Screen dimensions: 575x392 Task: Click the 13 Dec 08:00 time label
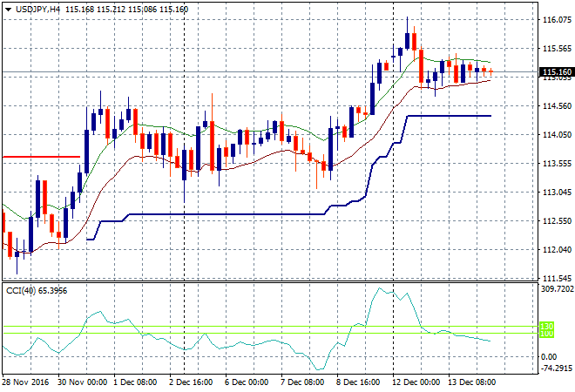(x=472, y=382)
